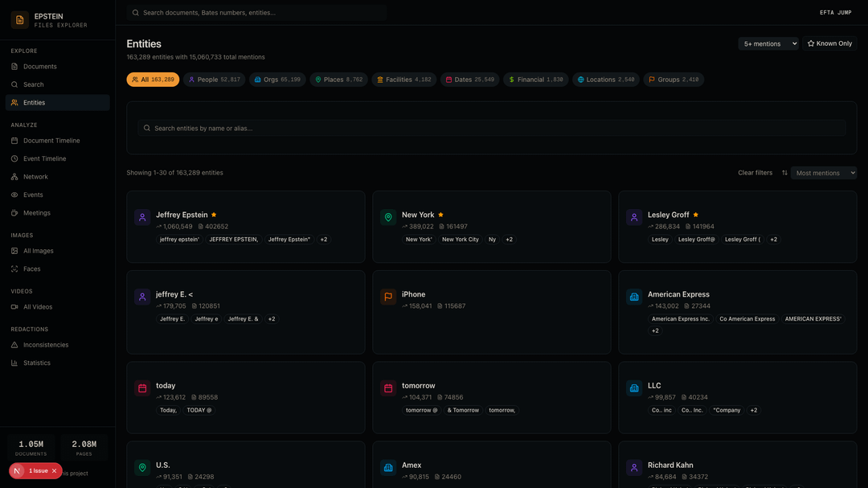Open the 5+ mentions dropdown
The width and height of the screenshot is (868, 488).
click(x=768, y=43)
